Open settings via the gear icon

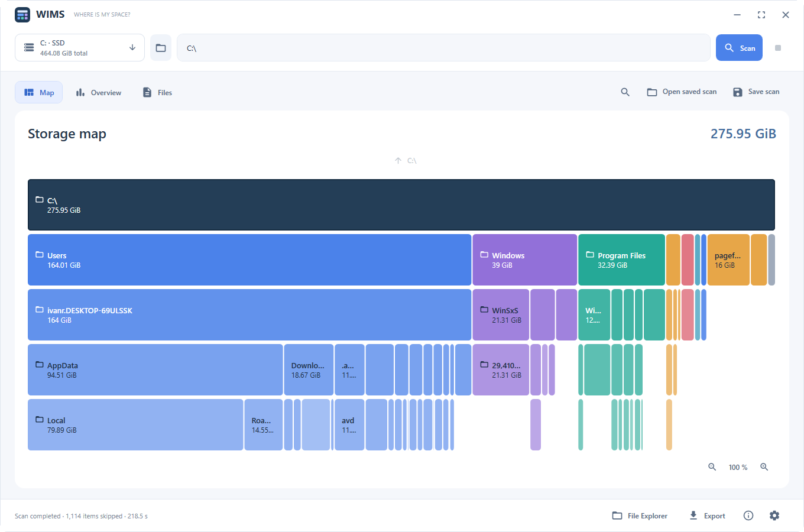(x=774, y=515)
